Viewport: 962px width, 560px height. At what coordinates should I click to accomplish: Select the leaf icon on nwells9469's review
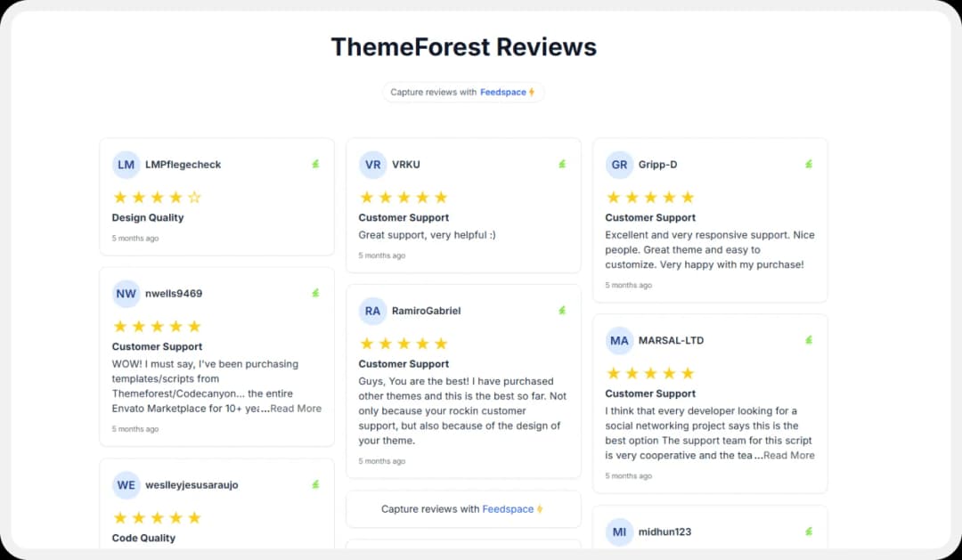pyautogui.click(x=315, y=292)
